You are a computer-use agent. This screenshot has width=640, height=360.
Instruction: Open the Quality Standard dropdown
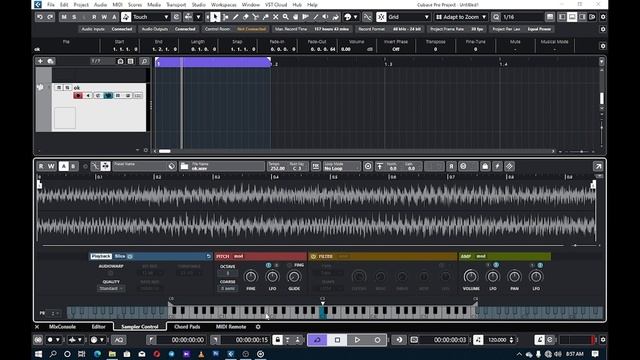click(111, 288)
